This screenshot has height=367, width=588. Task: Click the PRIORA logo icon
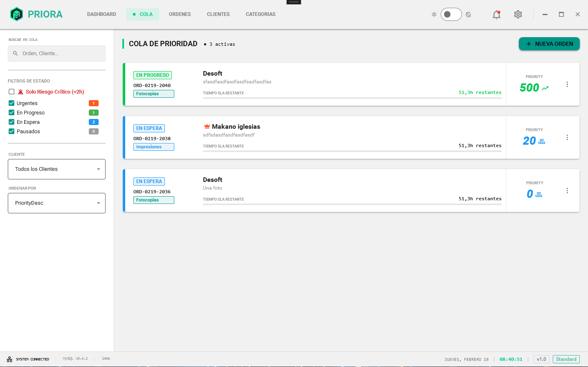coord(16,14)
